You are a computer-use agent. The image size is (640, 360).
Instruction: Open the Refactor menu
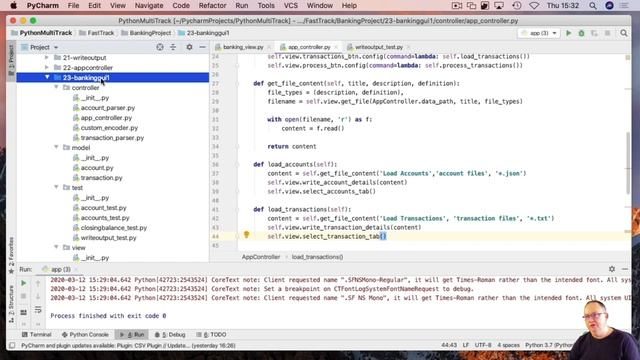click(x=212, y=6)
